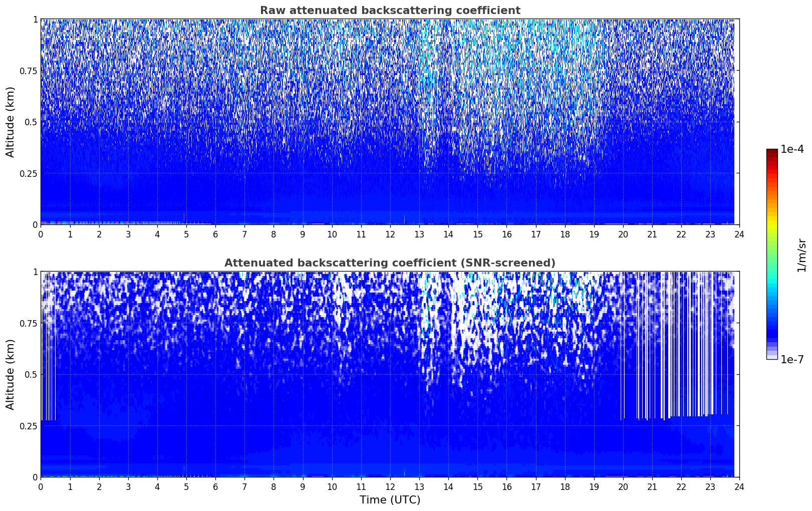
Task: Click hour 6 tick under the raw plot
Action: point(215,234)
